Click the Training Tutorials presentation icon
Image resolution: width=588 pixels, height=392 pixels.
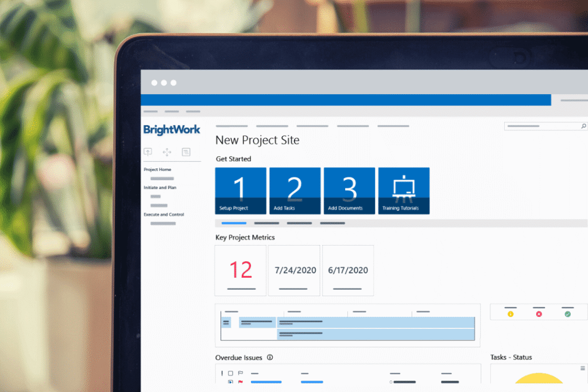click(403, 187)
